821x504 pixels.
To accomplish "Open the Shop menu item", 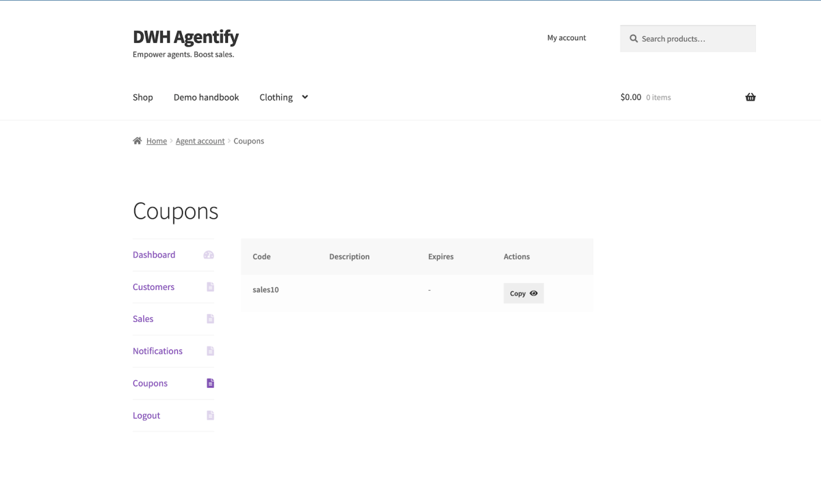I will (x=143, y=97).
